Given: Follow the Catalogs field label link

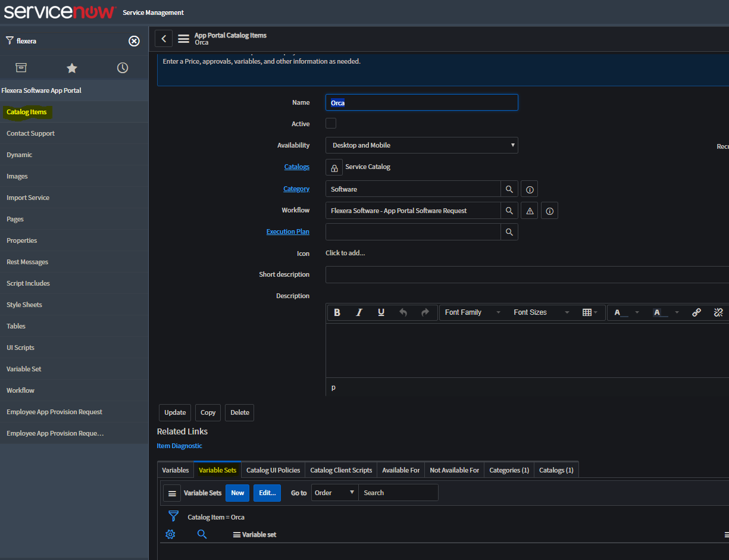Looking at the screenshot, I should [x=297, y=167].
